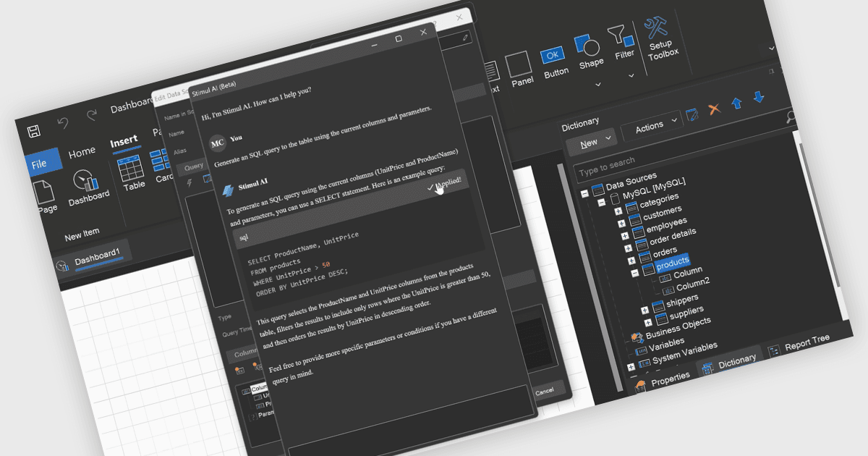The height and width of the screenshot is (456, 868).
Task: Collapse the Data Sources tree node
Action: point(584,194)
